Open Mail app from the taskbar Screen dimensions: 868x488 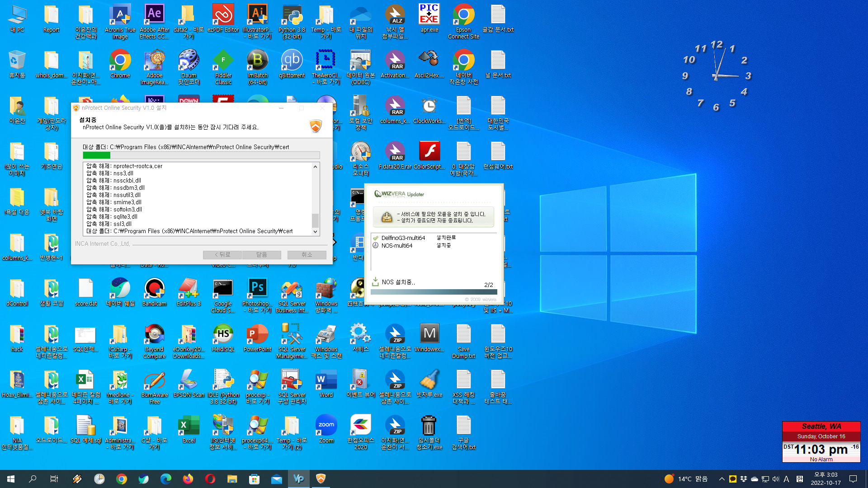[276, 479]
